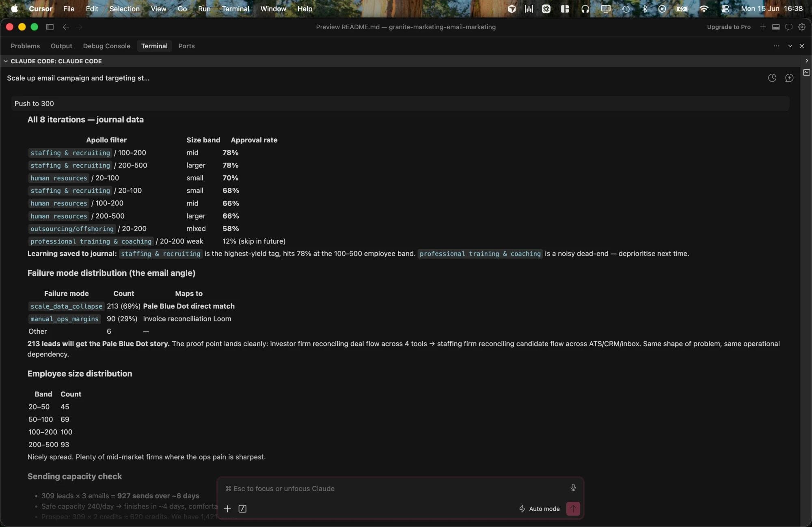The height and width of the screenshot is (527, 812).
Task: Switch to the Ports tab
Action: tap(186, 46)
